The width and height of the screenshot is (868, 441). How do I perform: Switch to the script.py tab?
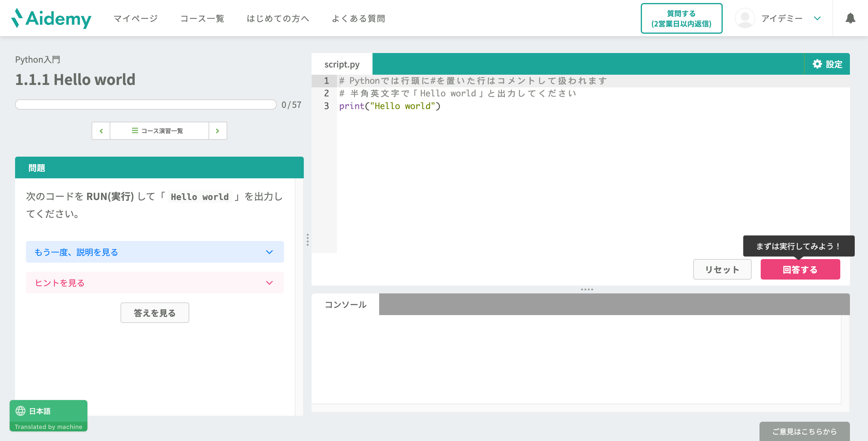[342, 64]
